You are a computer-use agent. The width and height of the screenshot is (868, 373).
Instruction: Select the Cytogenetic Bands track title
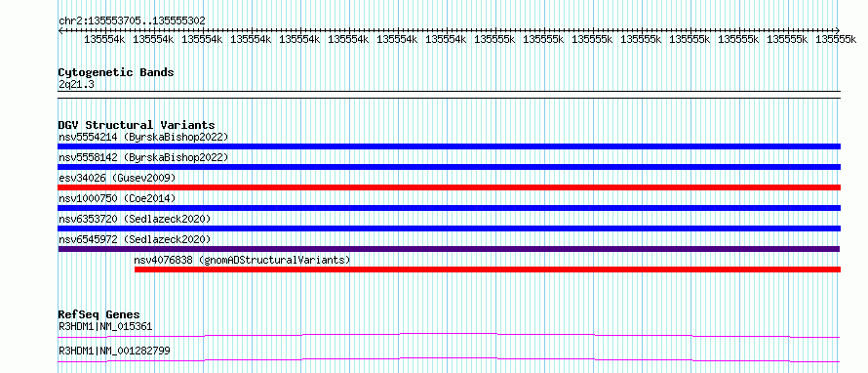coord(116,72)
